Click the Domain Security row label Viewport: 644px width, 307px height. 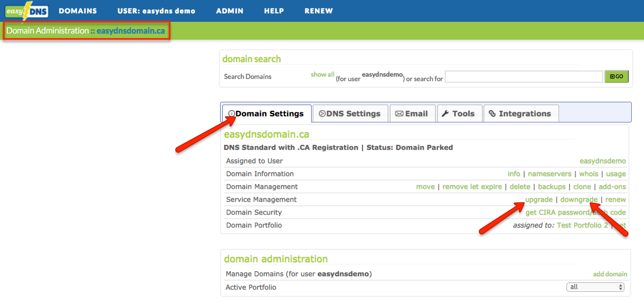tap(254, 212)
